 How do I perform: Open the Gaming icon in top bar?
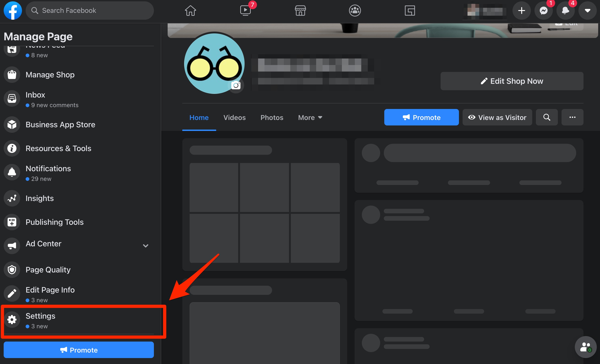coord(410,11)
